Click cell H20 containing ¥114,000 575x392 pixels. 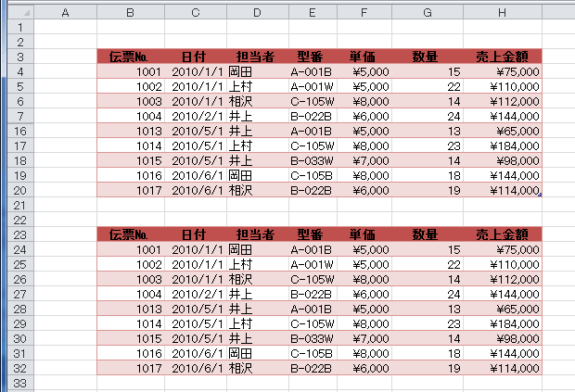click(502, 190)
